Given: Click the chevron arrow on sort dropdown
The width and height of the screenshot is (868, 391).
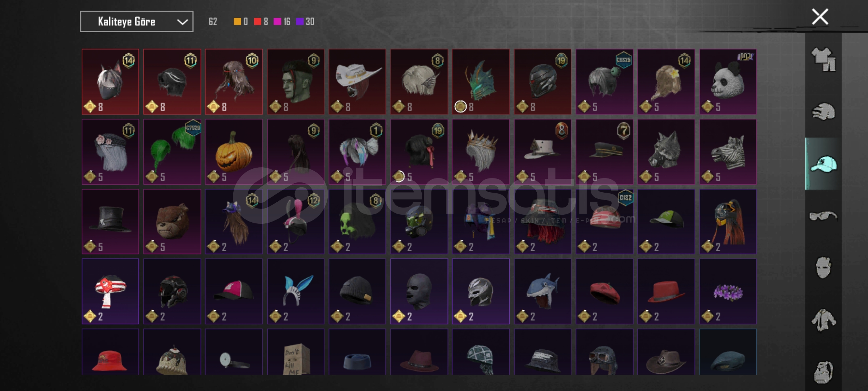Looking at the screenshot, I should coord(182,22).
